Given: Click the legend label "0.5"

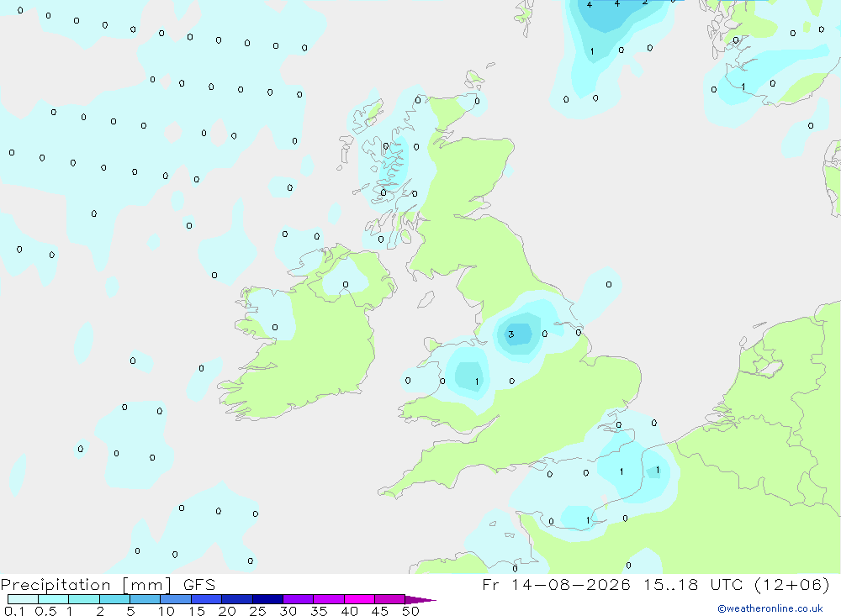Looking at the screenshot, I should click(45, 611).
